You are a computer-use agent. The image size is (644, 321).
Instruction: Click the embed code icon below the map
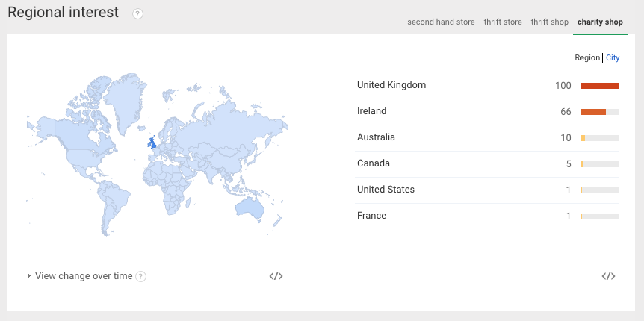[276, 276]
